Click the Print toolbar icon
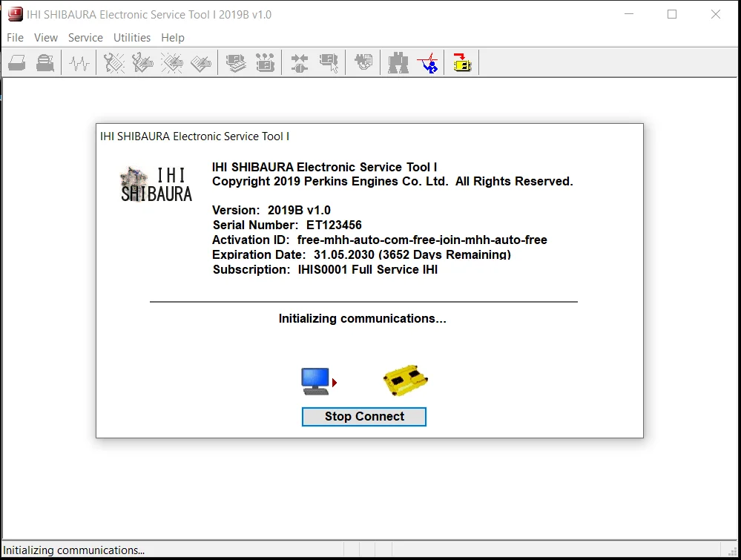 coord(17,63)
